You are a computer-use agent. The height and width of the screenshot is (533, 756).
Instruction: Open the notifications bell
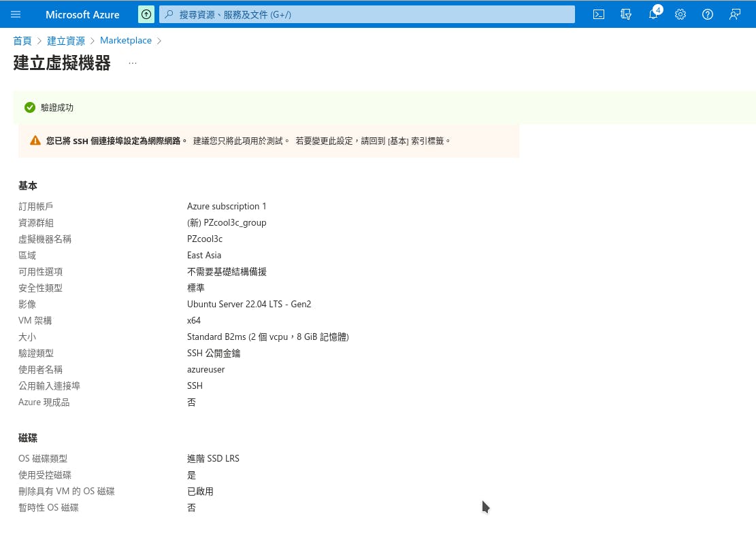click(653, 14)
